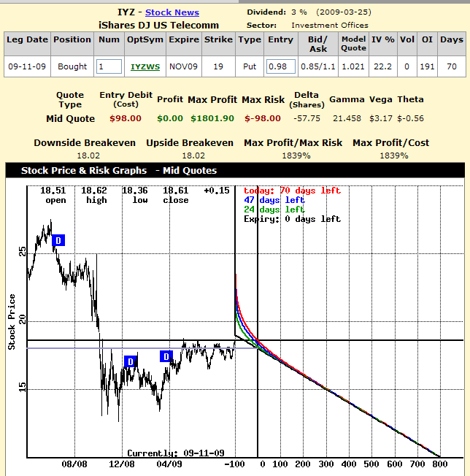Edit the Entry price field showing 0.98

click(x=281, y=66)
